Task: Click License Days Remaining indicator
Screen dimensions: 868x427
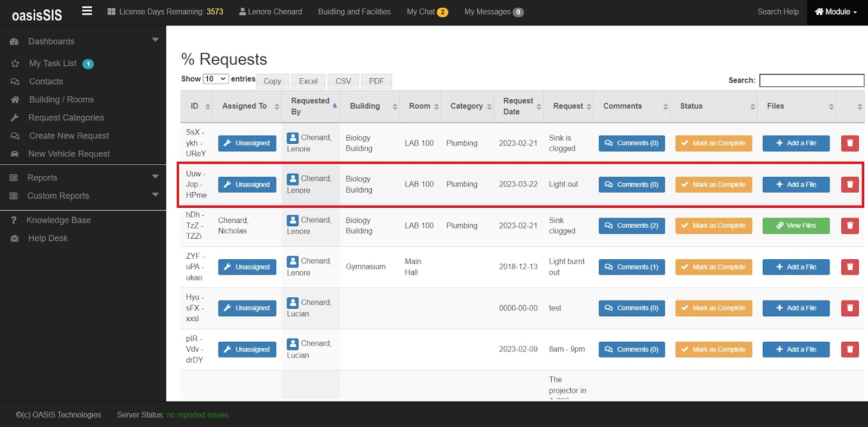Action: pos(165,12)
